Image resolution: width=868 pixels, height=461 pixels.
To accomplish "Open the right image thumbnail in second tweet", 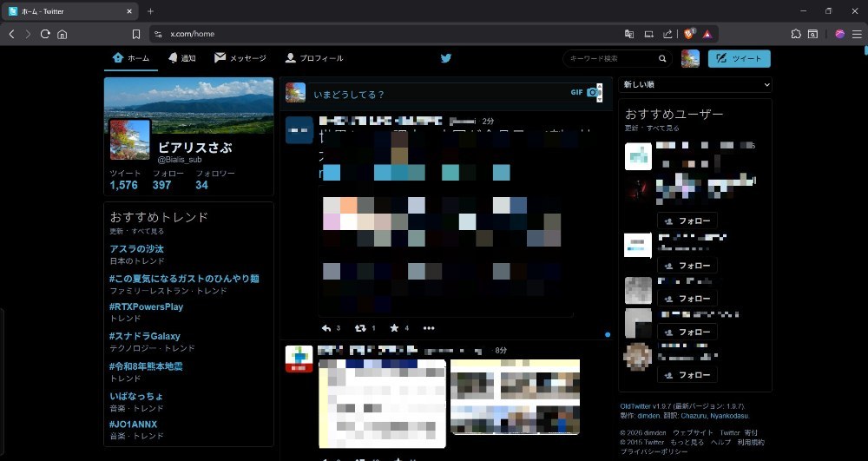I will pyautogui.click(x=516, y=398).
